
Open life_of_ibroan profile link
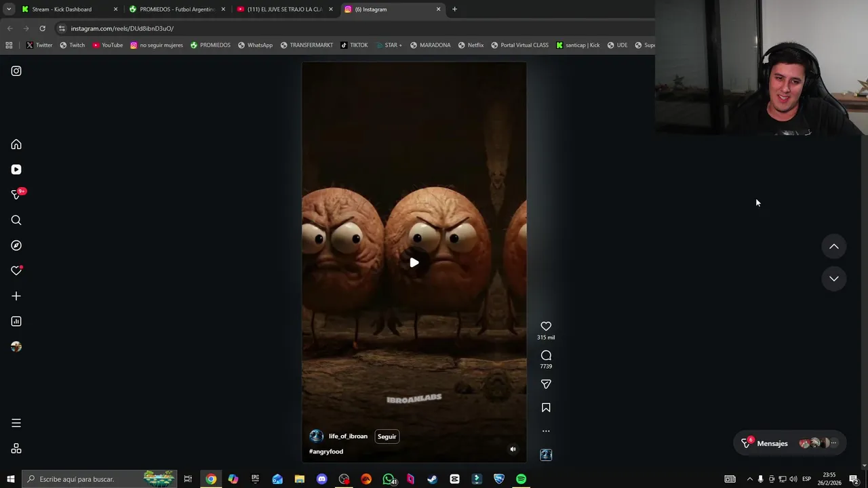pos(348,436)
